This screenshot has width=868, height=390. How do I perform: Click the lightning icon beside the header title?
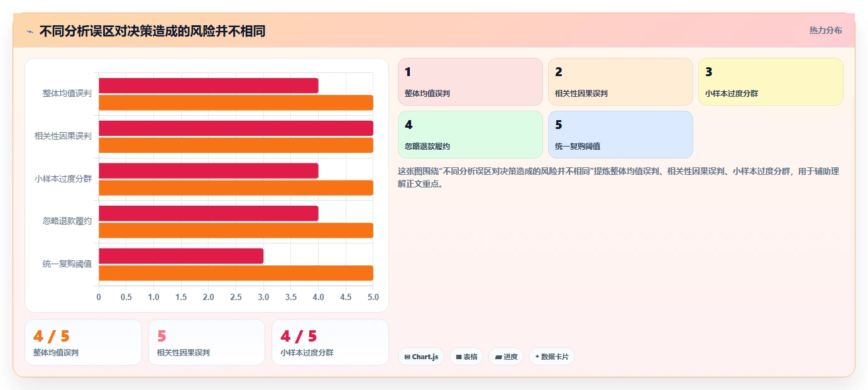coord(30,31)
